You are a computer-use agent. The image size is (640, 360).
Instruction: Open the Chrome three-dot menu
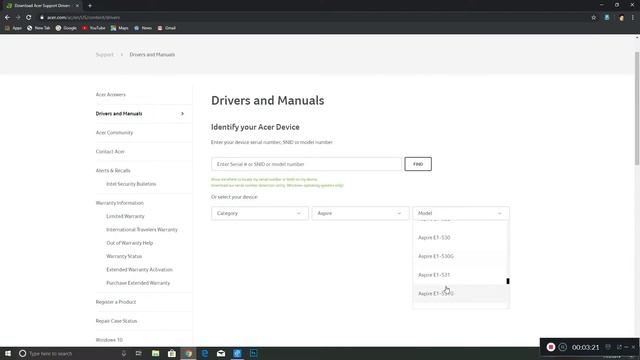click(633, 18)
